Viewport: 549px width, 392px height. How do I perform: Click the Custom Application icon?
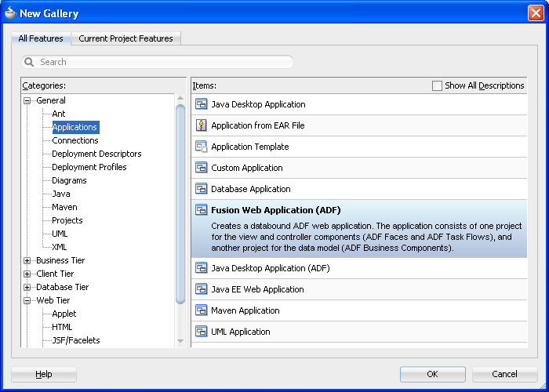(x=202, y=168)
